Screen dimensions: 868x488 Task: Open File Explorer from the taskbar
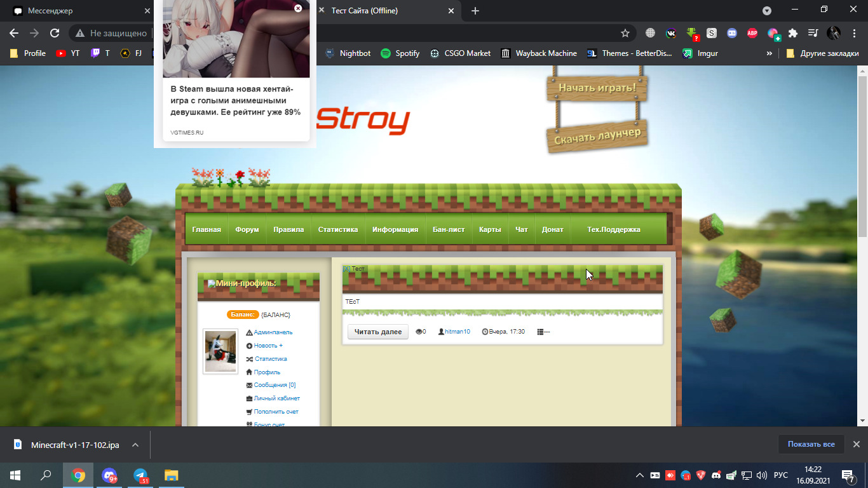[172, 475]
